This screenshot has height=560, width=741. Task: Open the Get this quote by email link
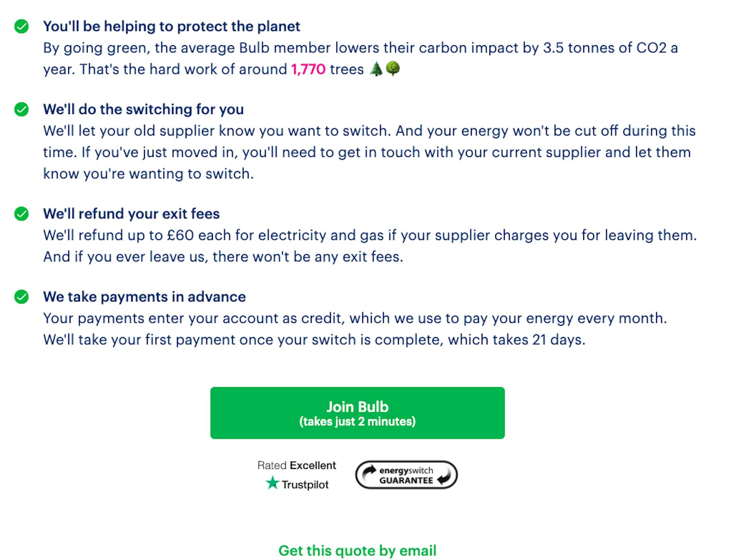[x=357, y=551]
